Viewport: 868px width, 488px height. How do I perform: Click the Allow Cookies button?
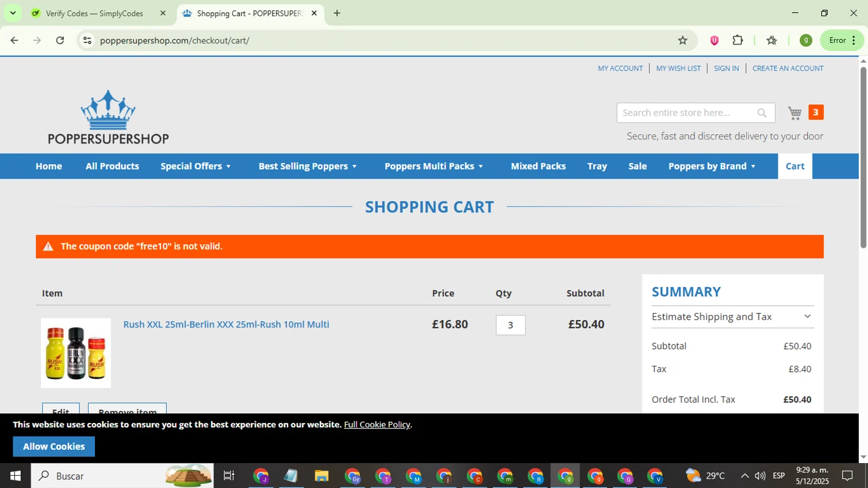point(54,446)
